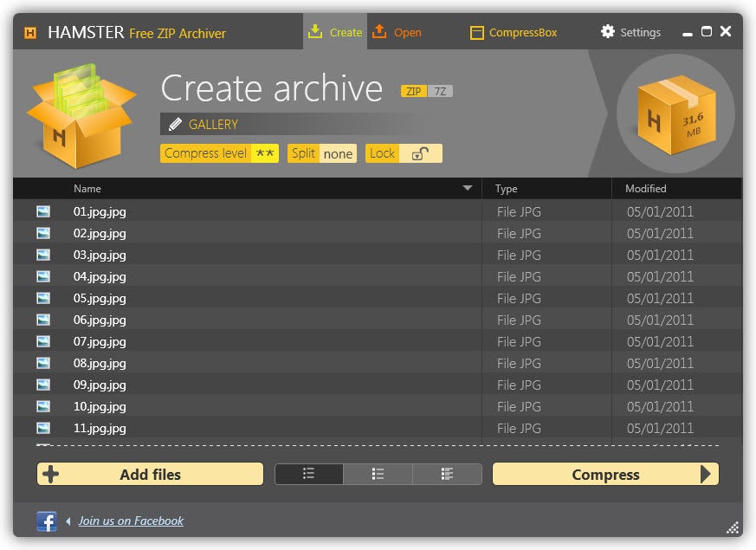Click the open box archive illustration
Viewport: 756px width, 550px height.
point(82,116)
